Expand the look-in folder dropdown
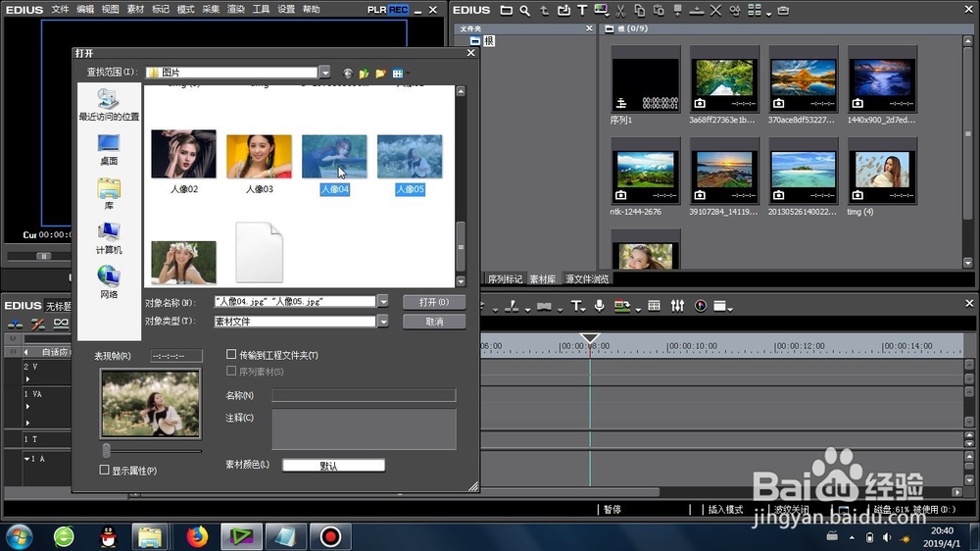Image resolution: width=980 pixels, height=551 pixels. pyautogui.click(x=325, y=73)
